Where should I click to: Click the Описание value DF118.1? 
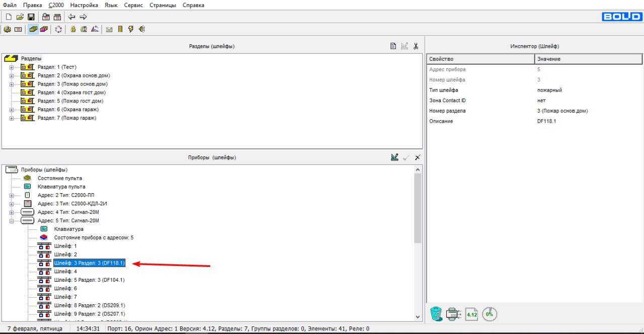pyautogui.click(x=546, y=121)
